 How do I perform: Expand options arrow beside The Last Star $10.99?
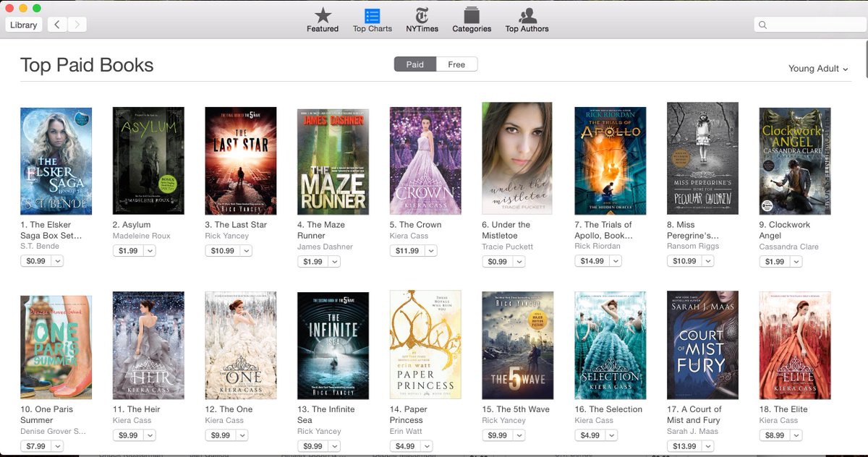tap(246, 251)
